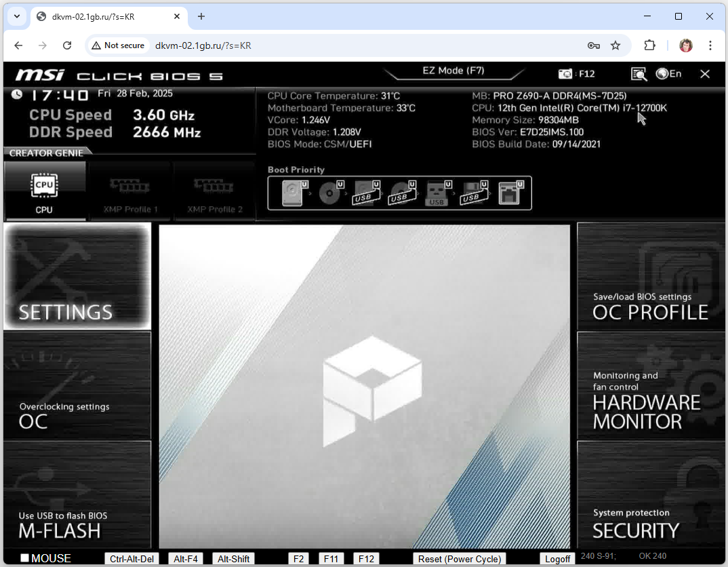
Task: Click the Reset (Power Cycle) button
Action: pos(460,559)
